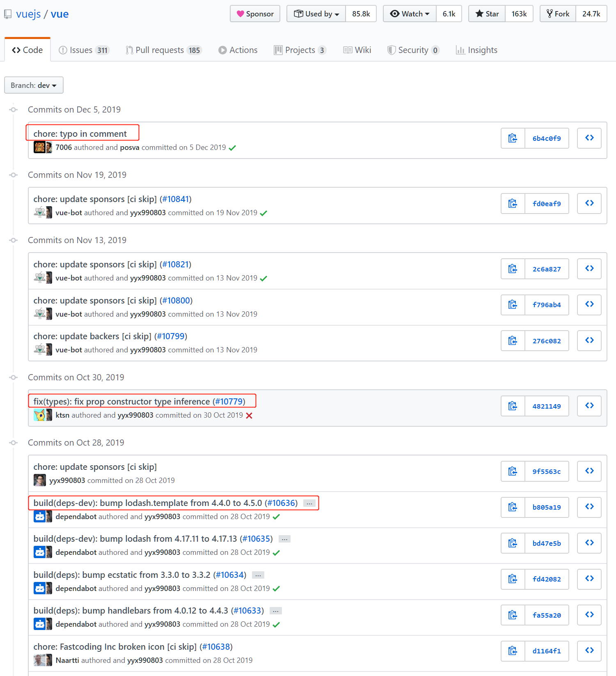Browse repository at commit 4821149
The width and height of the screenshot is (616, 676).
(x=589, y=406)
